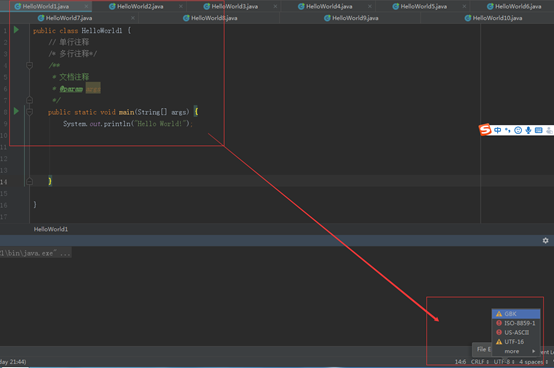This screenshot has height=368, width=554.
Task: Click the main method name
Action: [x=126, y=112]
